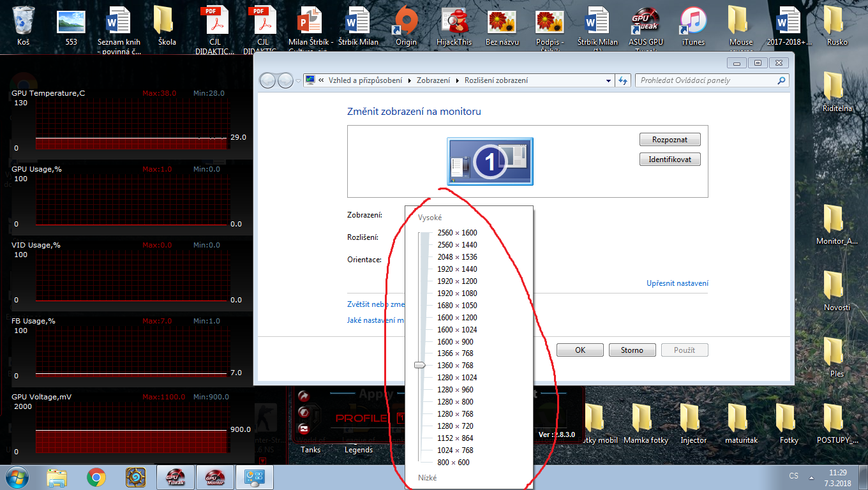This screenshot has width=868, height=490.
Task: Expand the address bar history dropdown
Action: (x=608, y=80)
